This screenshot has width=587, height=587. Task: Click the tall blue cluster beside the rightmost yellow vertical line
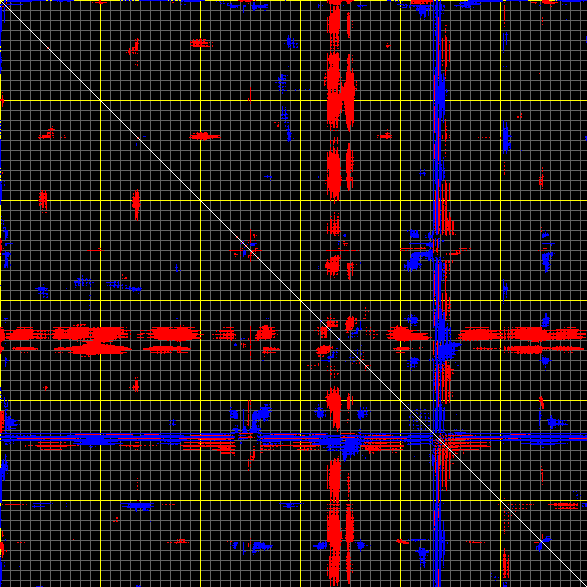coord(506,137)
